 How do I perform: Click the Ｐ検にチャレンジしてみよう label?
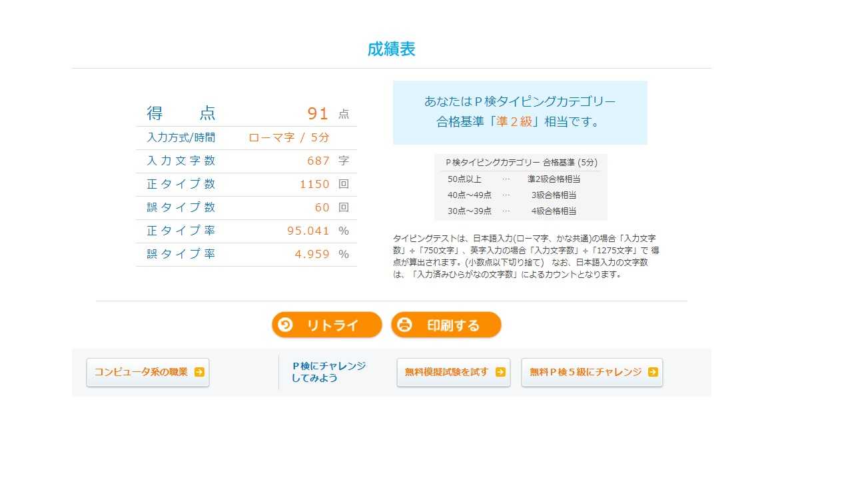329,372
